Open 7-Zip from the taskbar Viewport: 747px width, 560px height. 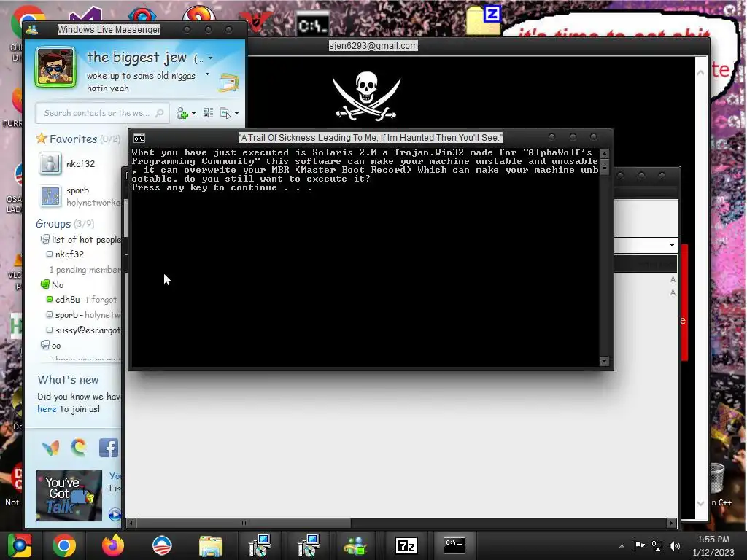click(406, 545)
